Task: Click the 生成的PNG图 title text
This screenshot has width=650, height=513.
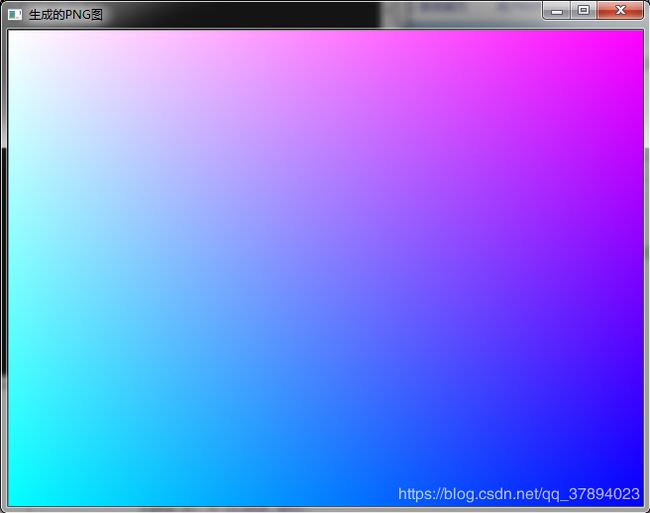Action: tap(65, 15)
